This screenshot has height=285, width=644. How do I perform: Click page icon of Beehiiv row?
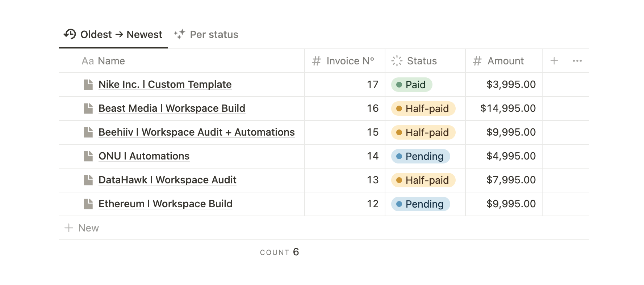tap(88, 132)
